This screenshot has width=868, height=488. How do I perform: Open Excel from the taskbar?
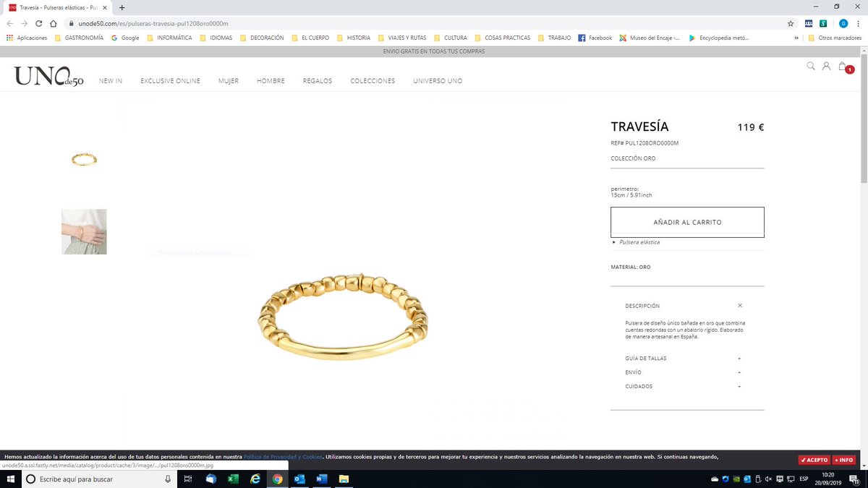[x=233, y=479]
